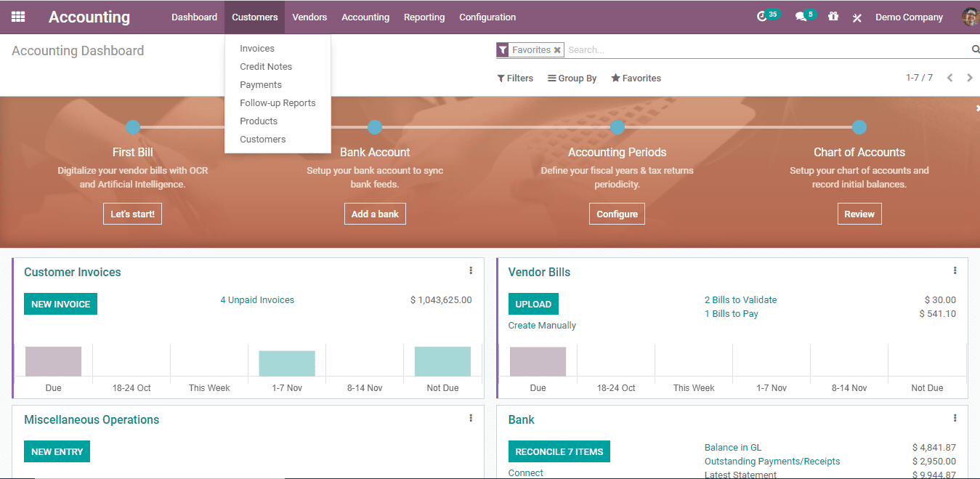
Task: Click the activities clock icon with badge 35
Action: pyautogui.click(x=762, y=17)
